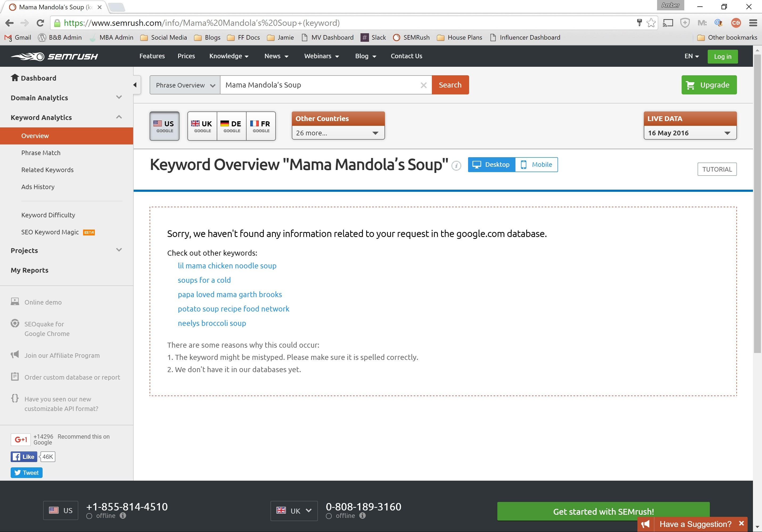Open the Live Data date dropdown
Screen dimensions: 762x532
690,133
